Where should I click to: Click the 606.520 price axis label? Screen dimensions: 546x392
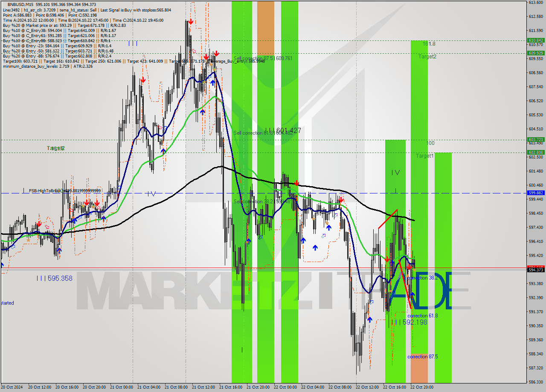pos(535,101)
